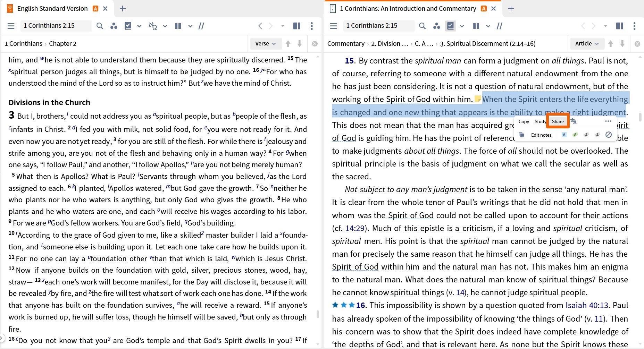
Task: Toggle notes and highlights checkbox in Commentary panel
Action: pos(450,26)
